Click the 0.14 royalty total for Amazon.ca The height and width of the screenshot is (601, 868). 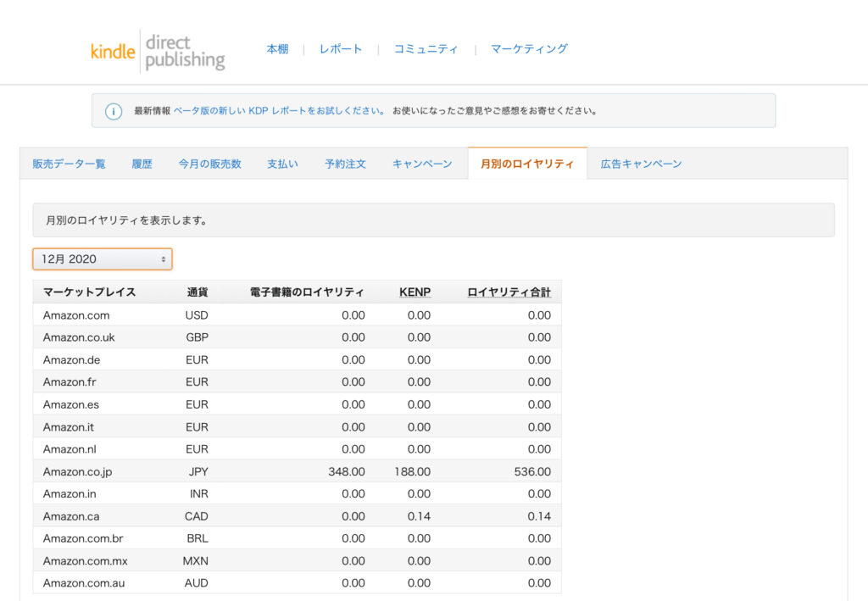coord(539,516)
